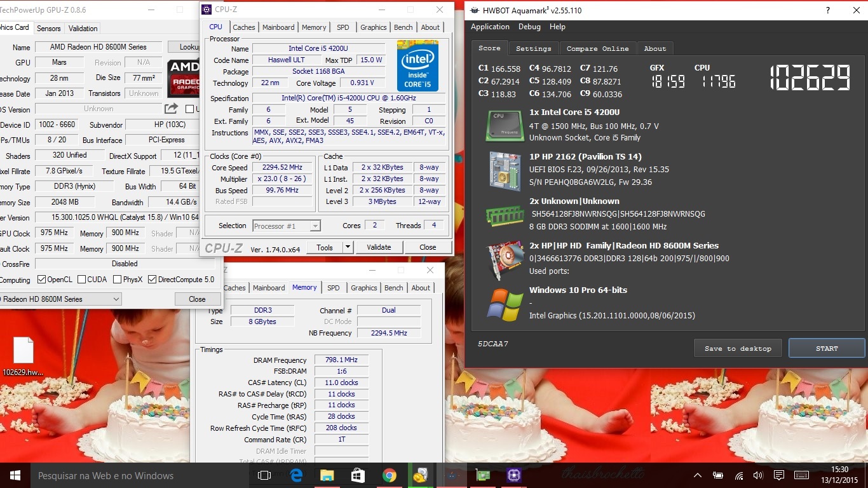Open Task View from the taskbar

pyautogui.click(x=264, y=475)
